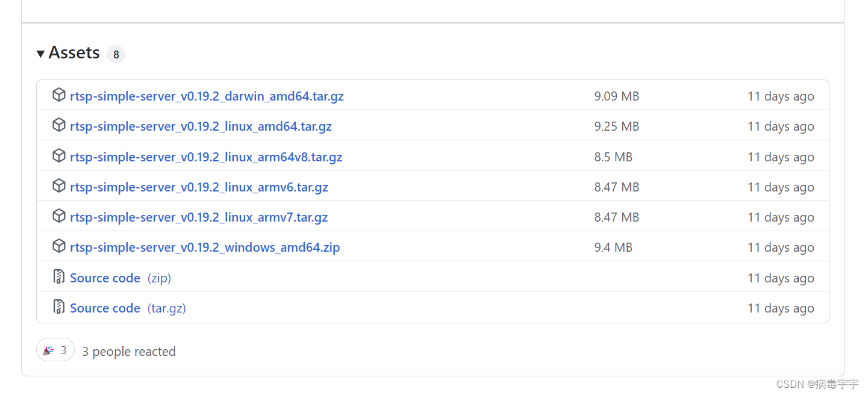The width and height of the screenshot is (868, 395).
Task: Click the 9.09 MB file size
Action: tap(616, 96)
